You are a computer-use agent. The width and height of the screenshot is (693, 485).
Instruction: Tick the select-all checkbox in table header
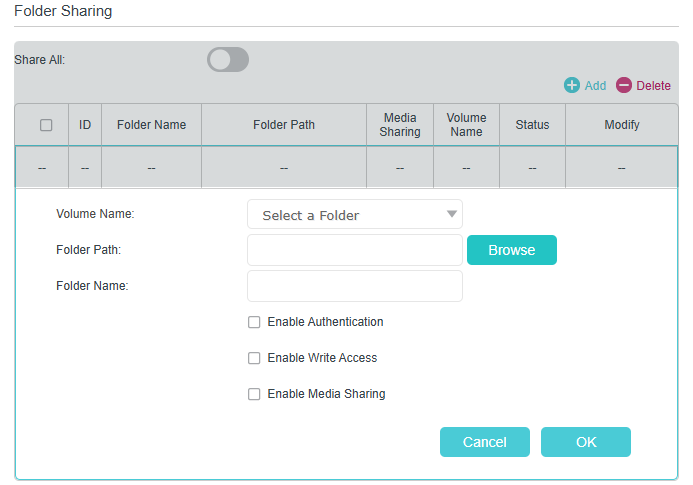click(46, 125)
